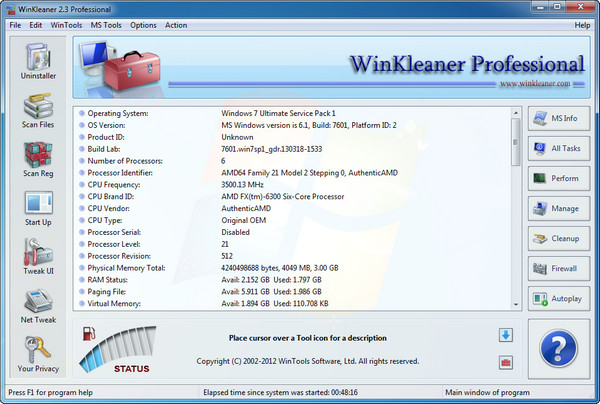Screen dimensions: 600x404
Task: Click the STATUS gauge meter
Action: pos(119,349)
